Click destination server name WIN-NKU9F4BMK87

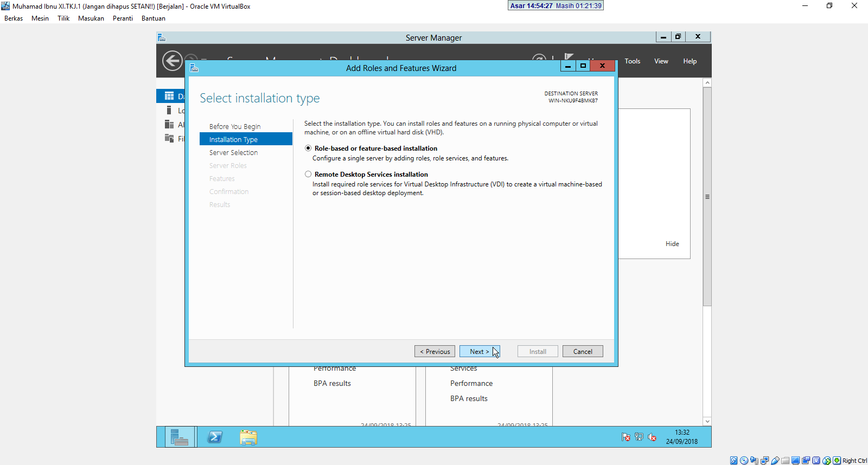(573, 101)
